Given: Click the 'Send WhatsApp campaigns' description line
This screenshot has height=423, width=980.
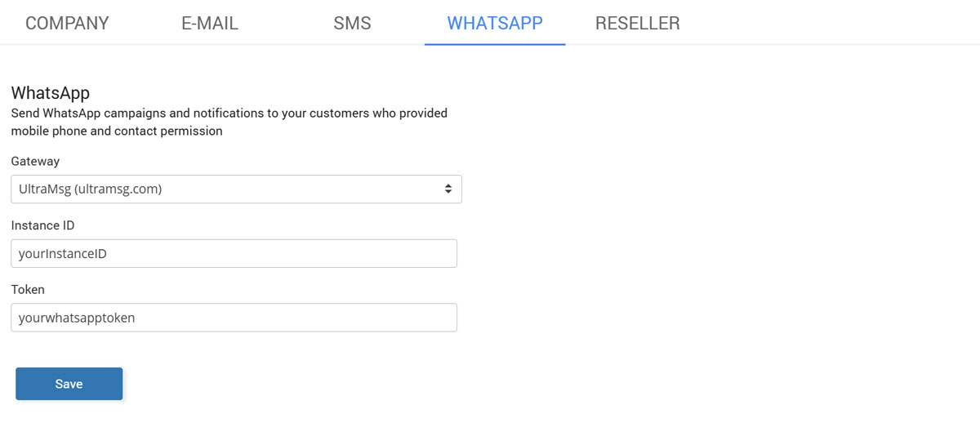Looking at the screenshot, I should point(229,113).
